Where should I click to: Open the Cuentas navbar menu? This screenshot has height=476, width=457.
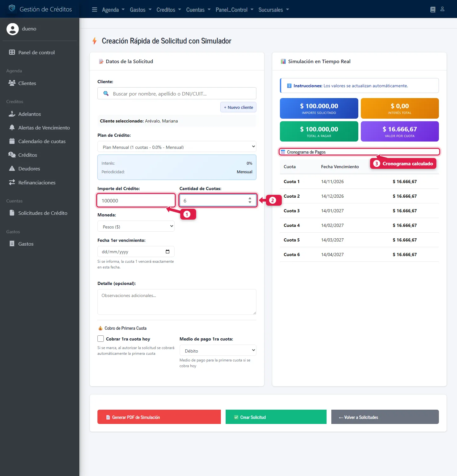click(198, 10)
